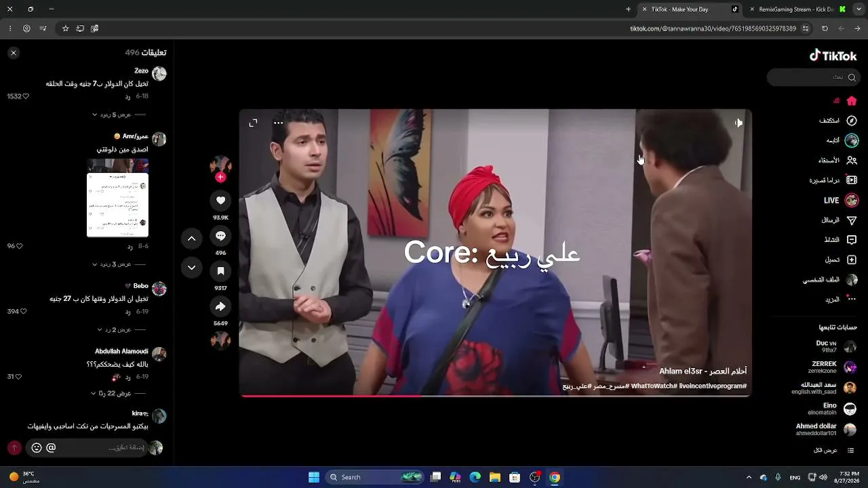
Task: Click the Windows taskbar Search box
Action: [375, 477]
